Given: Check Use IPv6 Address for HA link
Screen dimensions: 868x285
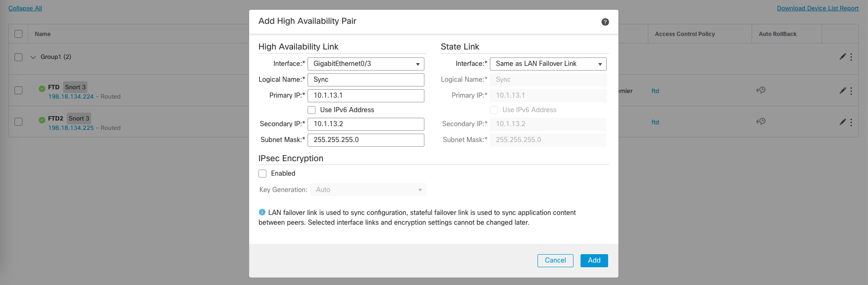Looking at the screenshot, I should coord(312,110).
